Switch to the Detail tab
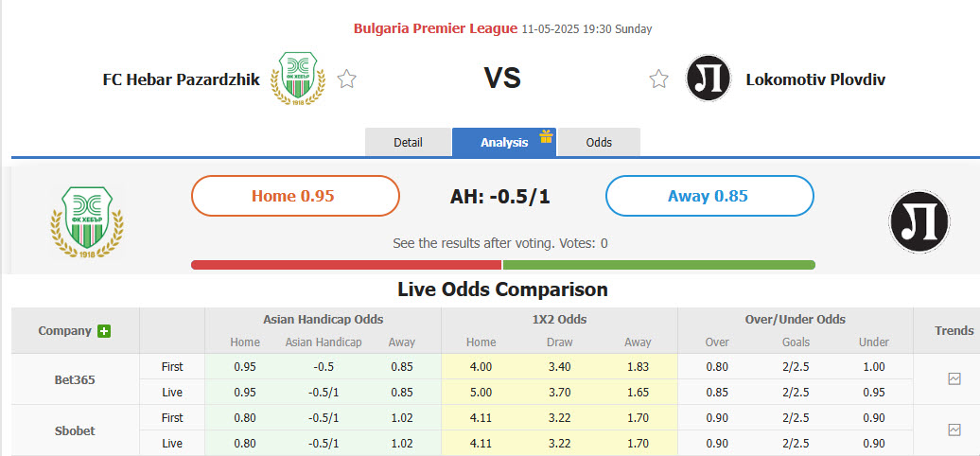980x456 pixels. 408,143
